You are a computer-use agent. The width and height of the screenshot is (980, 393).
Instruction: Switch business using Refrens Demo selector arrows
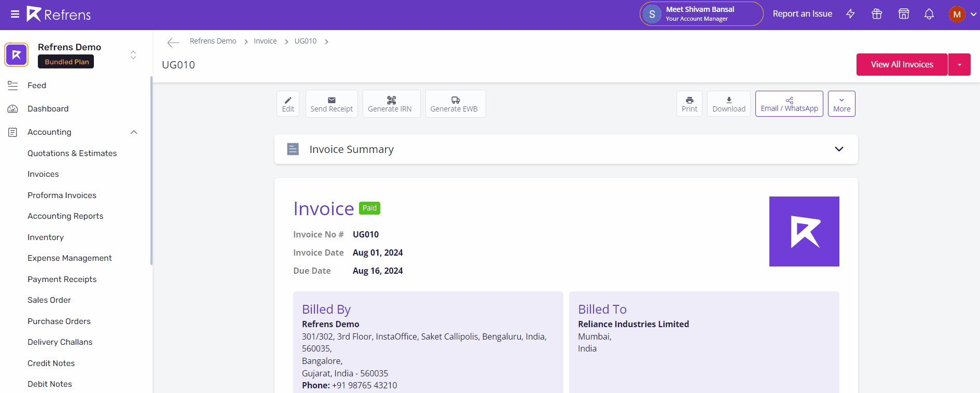133,55
